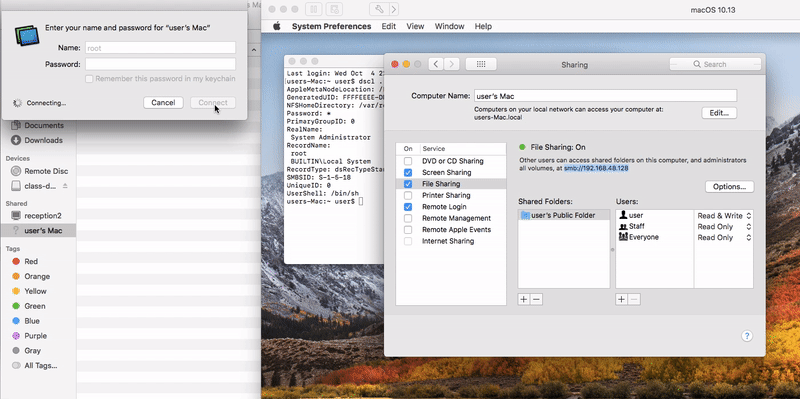Change permission dropdown for user
The width and height of the screenshot is (800, 399).
click(x=724, y=216)
